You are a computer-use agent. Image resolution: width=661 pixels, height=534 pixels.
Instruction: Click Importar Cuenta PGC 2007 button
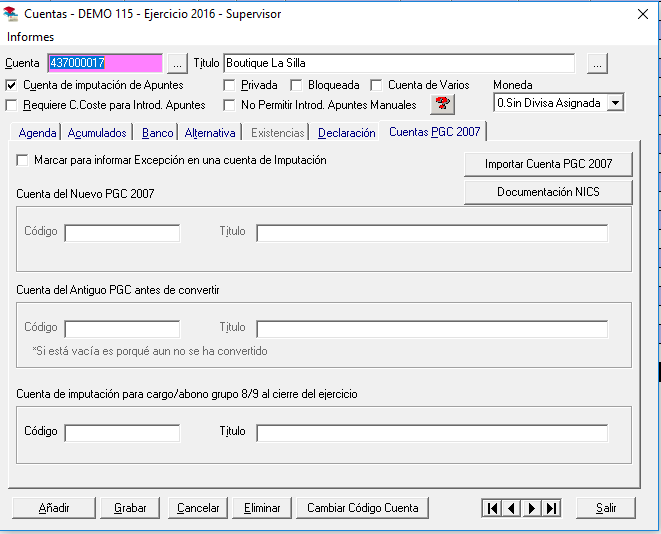548,163
